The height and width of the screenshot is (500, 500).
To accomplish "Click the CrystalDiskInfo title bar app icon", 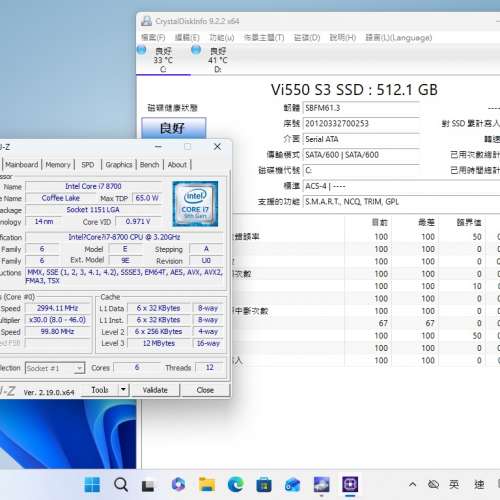I will pyautogui.click(x=146, y=21).
